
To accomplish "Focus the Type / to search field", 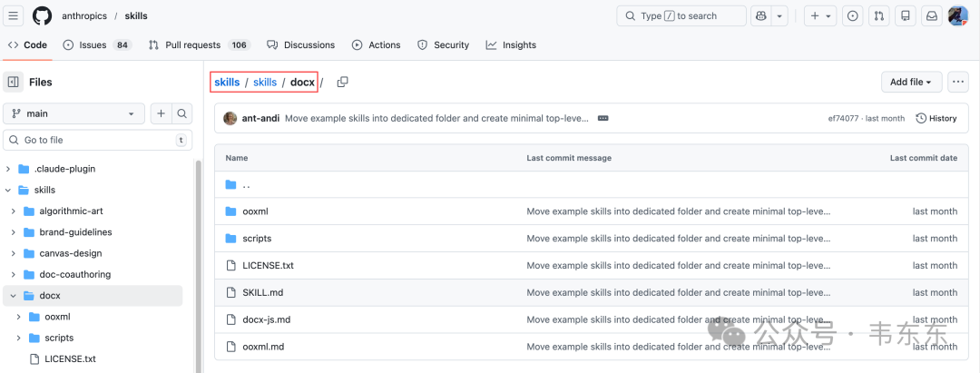I will tap(681, 15).
